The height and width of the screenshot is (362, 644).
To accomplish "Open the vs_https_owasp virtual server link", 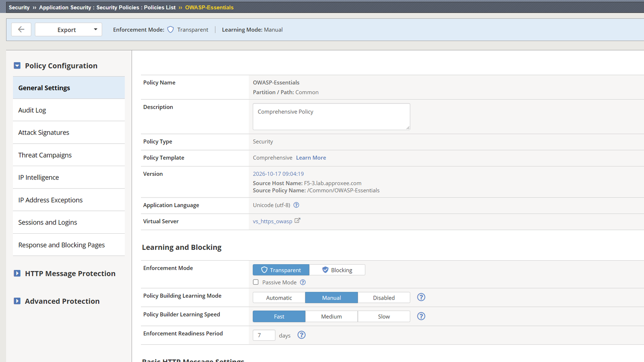I will pos(272,221).
